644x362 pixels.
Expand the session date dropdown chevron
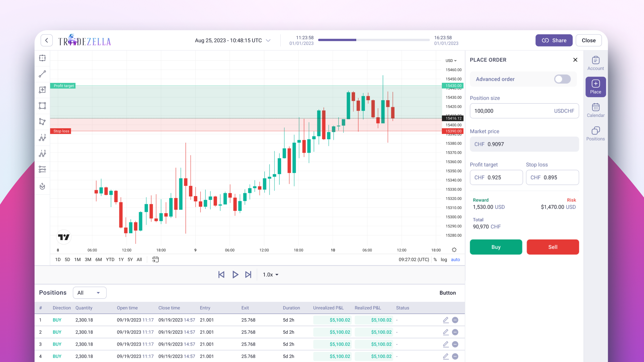pyautogui.click(x=268, y=41)
